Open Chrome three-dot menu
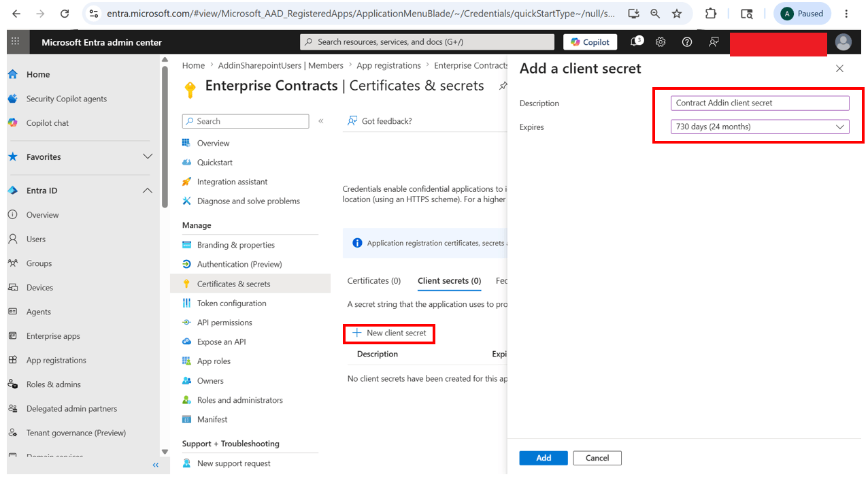Image resolution: width=868 pixels, height=496 pixels. click(846, 14)
